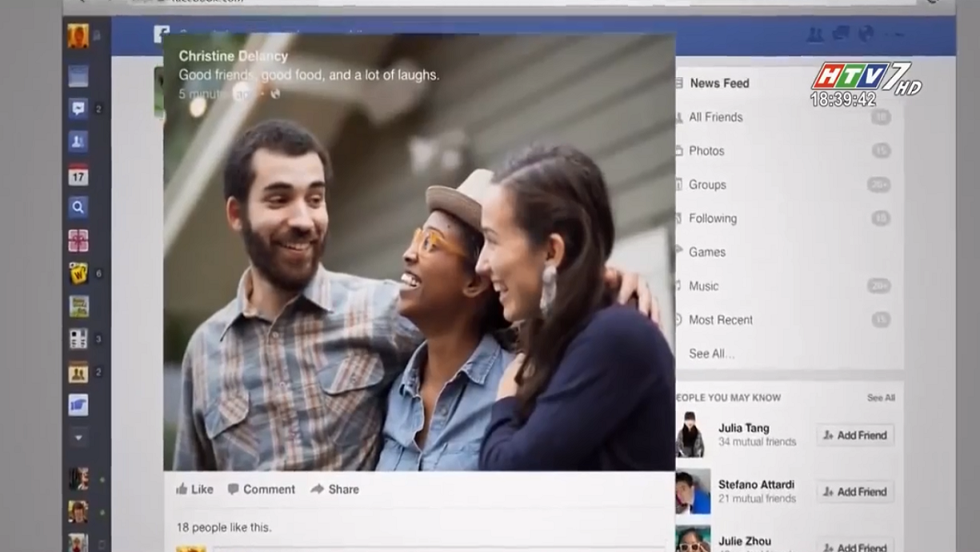Screen dimensions: 980x552
Task: Open the yellow W game app icon
Action: [78, 273]
